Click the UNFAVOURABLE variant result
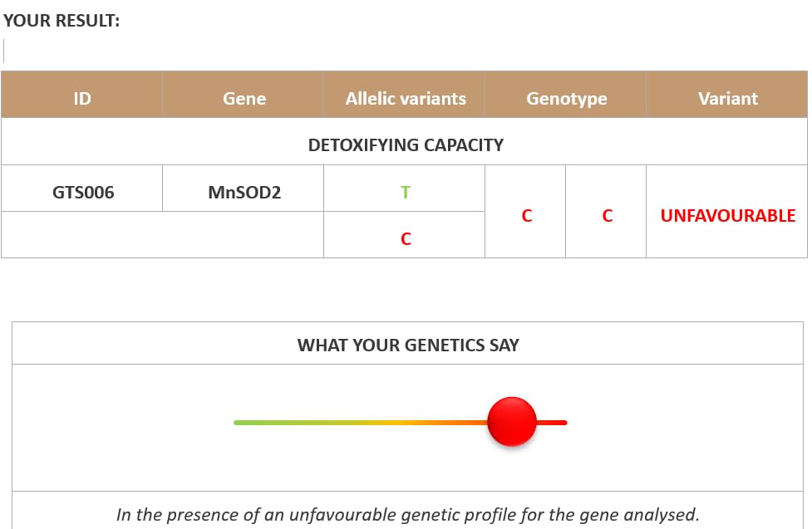812x529 pixels. click(727, 216)
